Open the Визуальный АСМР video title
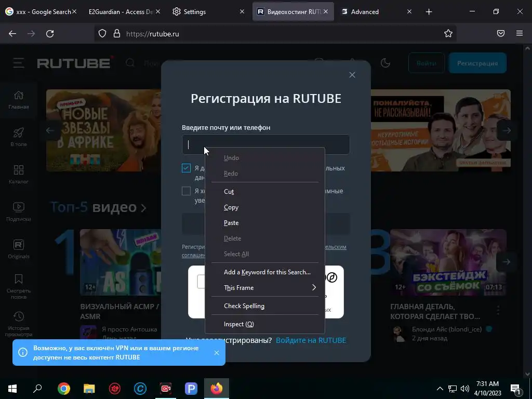This screenshot has width=532, height=399. pyautogui.click(x=119, y=312)
